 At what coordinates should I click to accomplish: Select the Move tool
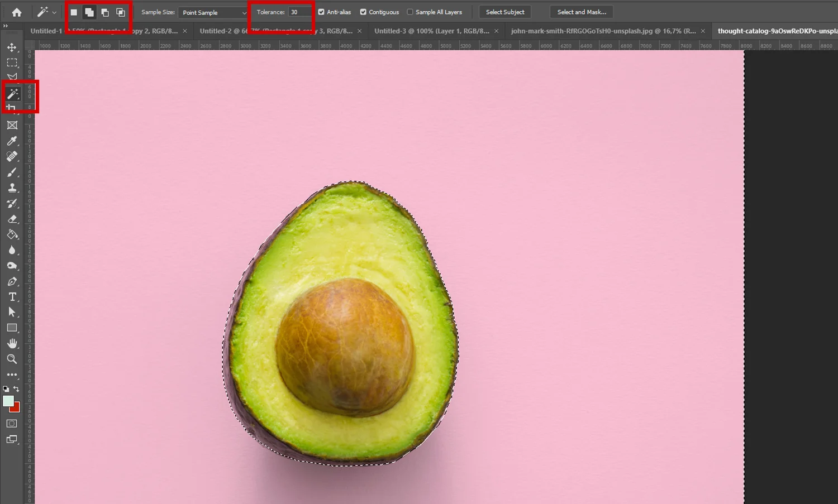pos(12,47)
